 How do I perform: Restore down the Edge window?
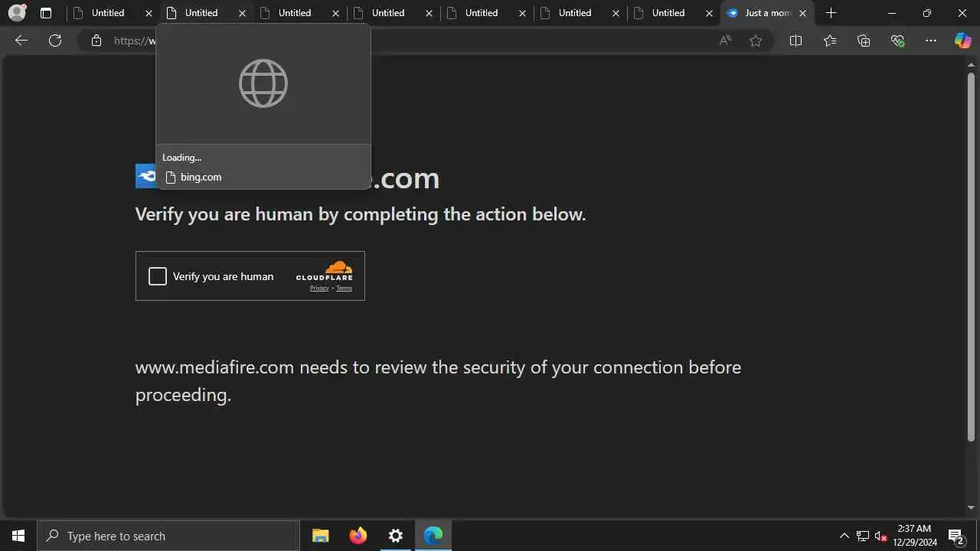click(927, 13)
